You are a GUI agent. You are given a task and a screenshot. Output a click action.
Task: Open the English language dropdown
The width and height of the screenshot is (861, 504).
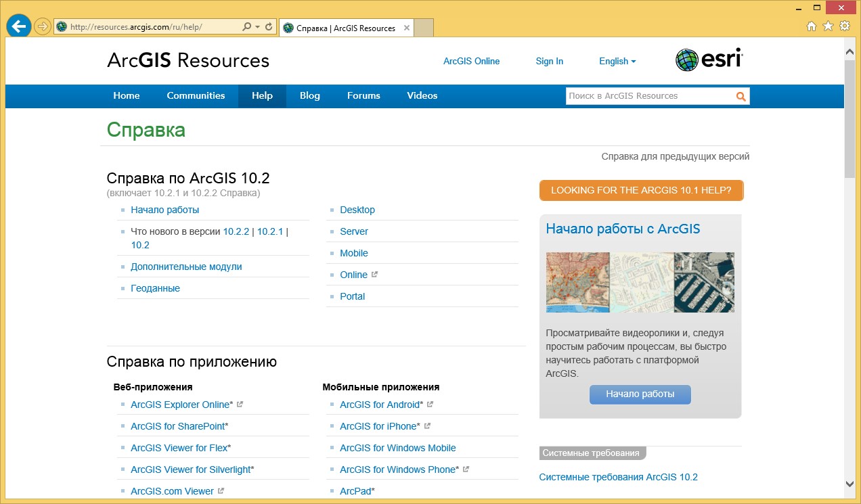click(x=617, y=61)
